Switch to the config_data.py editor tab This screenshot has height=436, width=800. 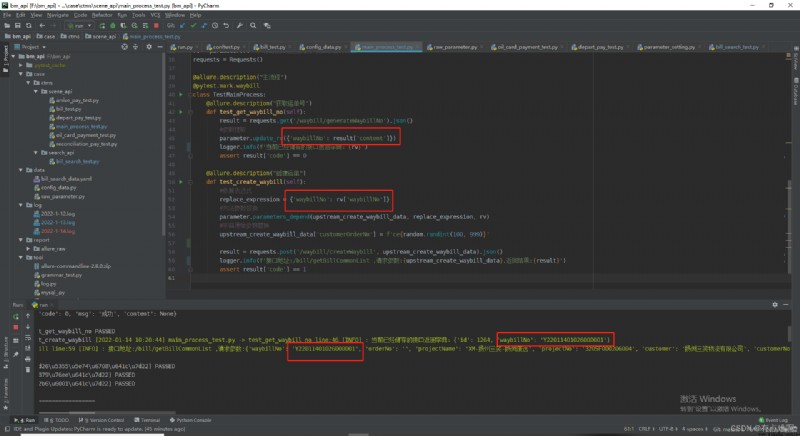click(320, 47)
